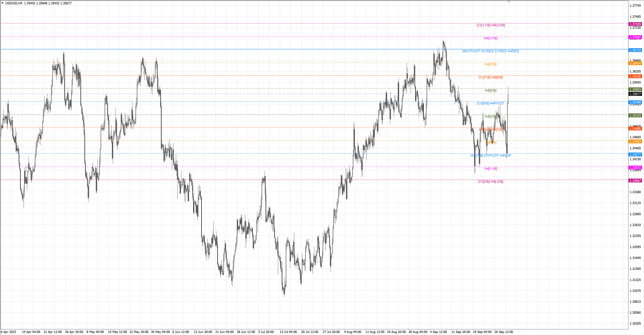Select the MN1PIVOT W1RES D1RES H4RES label
The height and width of the screenshot is (335, 644).
click(x=491, y=51)
